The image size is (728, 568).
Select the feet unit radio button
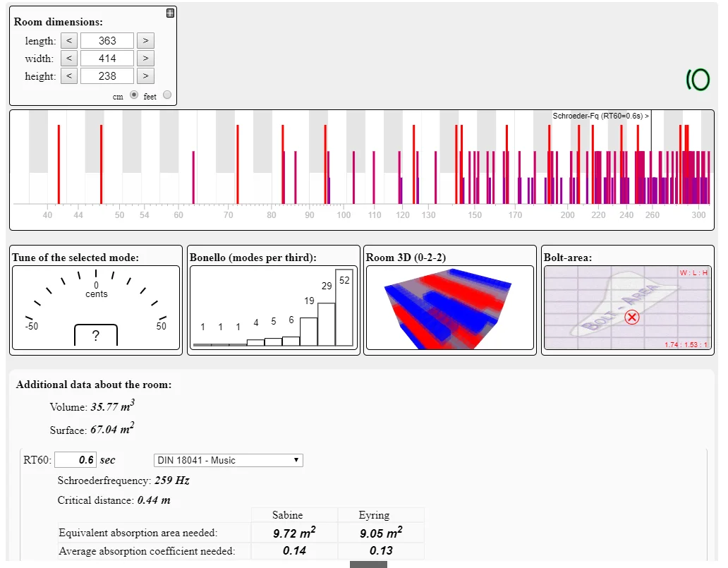click(167, 95)
